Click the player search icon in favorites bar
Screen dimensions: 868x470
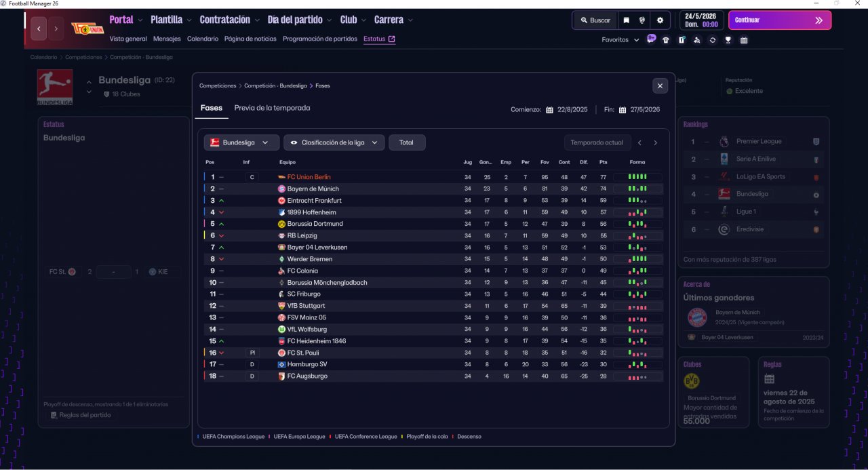697,40
